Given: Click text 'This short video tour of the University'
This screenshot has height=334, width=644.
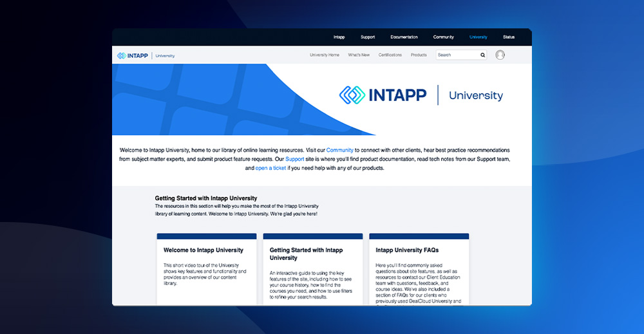Looking at the screenshot, I should click(201, 266).
